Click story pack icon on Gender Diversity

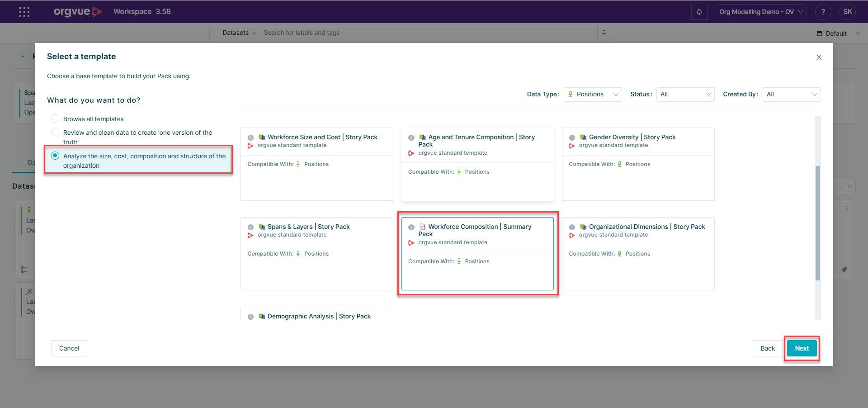(x=583, y=137)
